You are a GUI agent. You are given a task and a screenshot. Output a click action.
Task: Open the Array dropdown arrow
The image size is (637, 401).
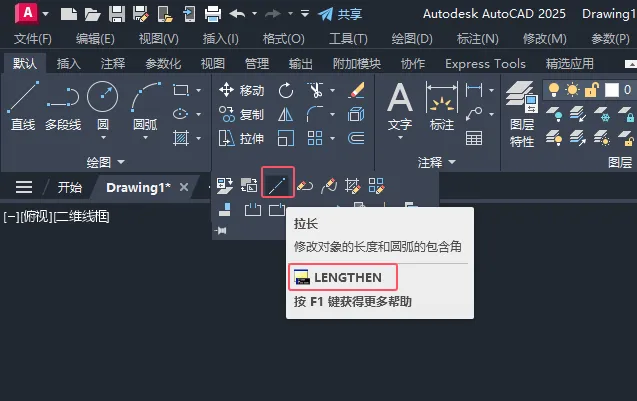332,139
